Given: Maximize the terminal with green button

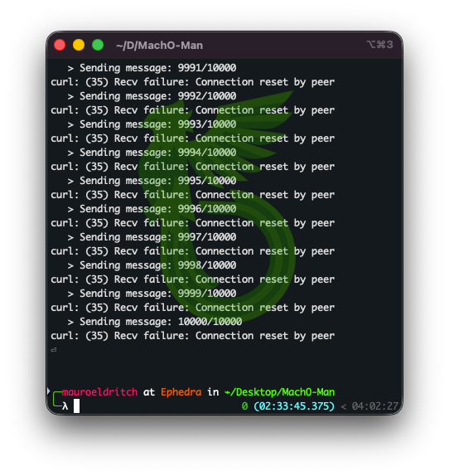Looking at the screenshot, I should (98, 46).
